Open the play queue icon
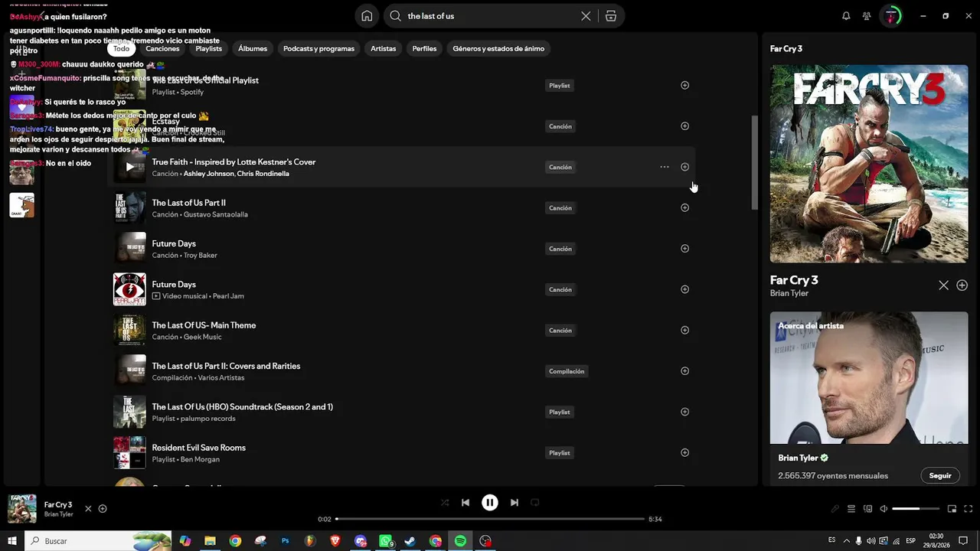Viewport: 980px width, 551px height. pyautogui.click(x=851, y=509)
